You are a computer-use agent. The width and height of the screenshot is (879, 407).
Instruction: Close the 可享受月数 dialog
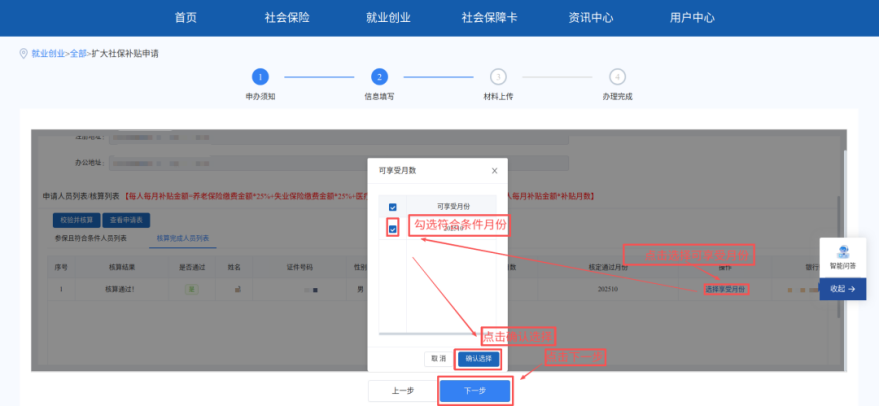[x=494, y=171]
